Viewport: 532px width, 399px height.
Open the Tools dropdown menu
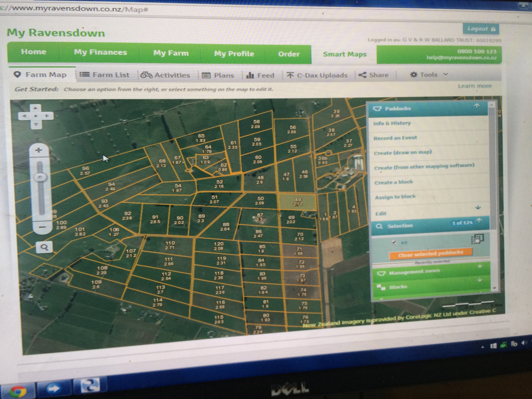click(429, 75)
